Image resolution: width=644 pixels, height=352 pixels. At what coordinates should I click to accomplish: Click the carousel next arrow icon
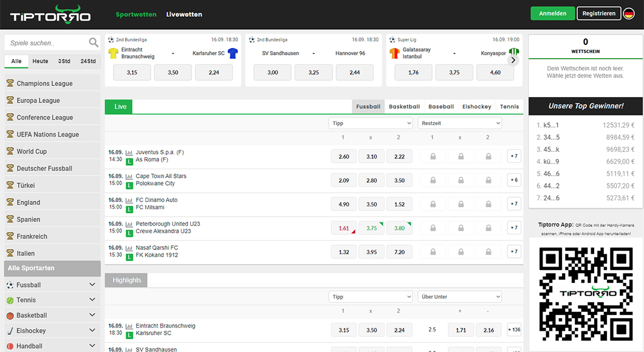pyautogui.click(x=513, y=59)
